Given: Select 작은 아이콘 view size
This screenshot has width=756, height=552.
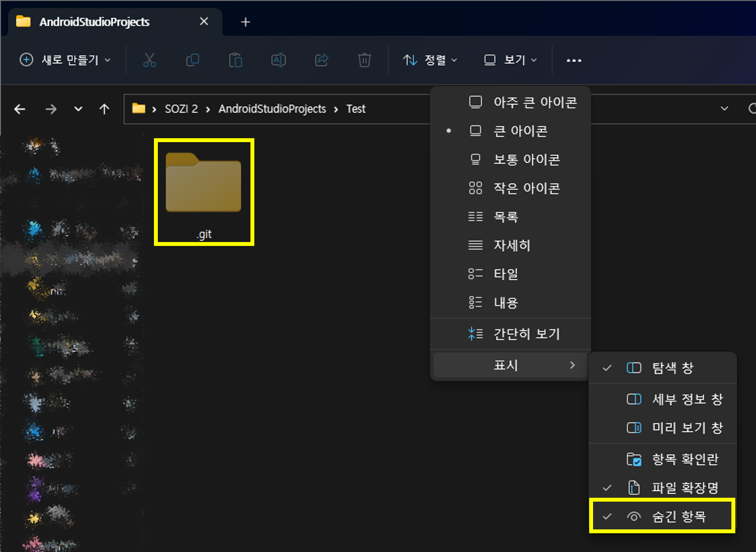Looking at the screenshot, I should (x=524, y=187).
